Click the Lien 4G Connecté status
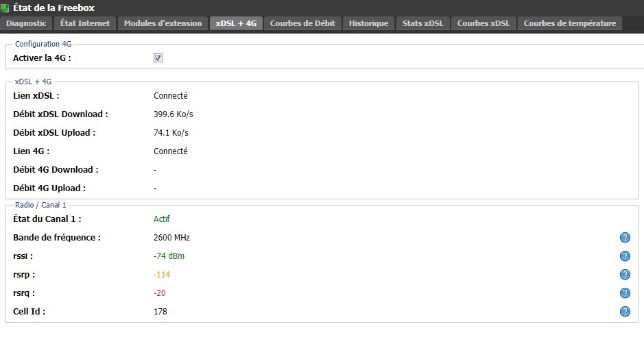 (x=171, y=151)
